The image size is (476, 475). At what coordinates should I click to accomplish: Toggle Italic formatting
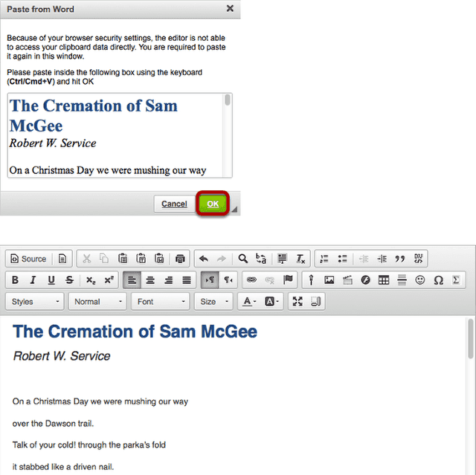coord(33,280)
